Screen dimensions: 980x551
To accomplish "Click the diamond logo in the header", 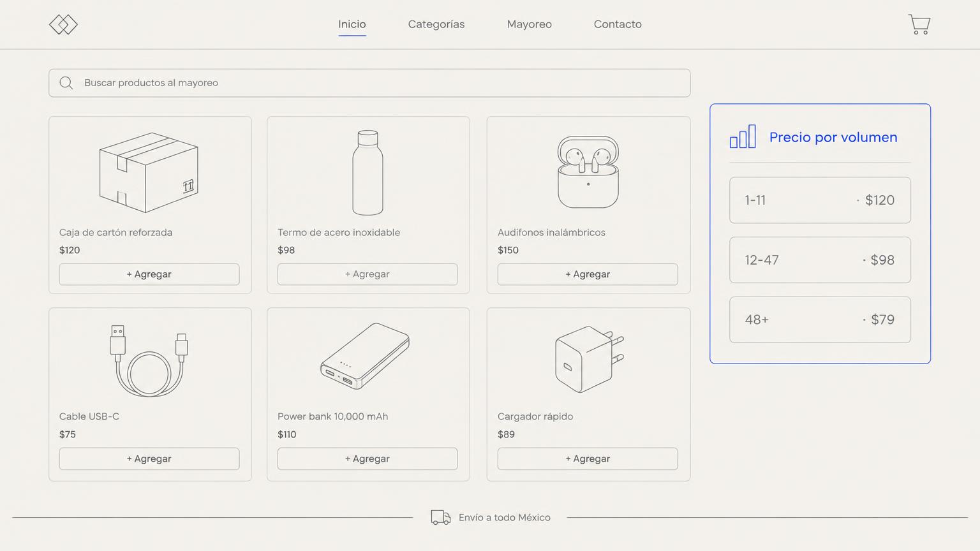I will pyautogui.click(x=63, y=25).
